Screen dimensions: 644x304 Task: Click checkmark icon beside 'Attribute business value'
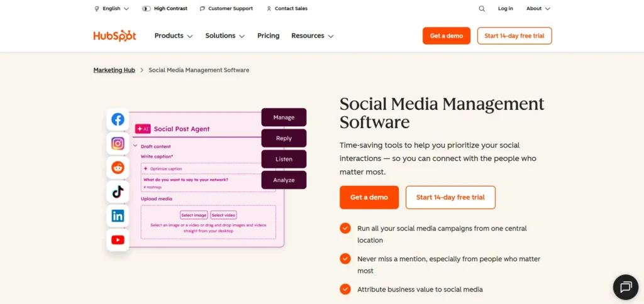(x=345, y=289)
